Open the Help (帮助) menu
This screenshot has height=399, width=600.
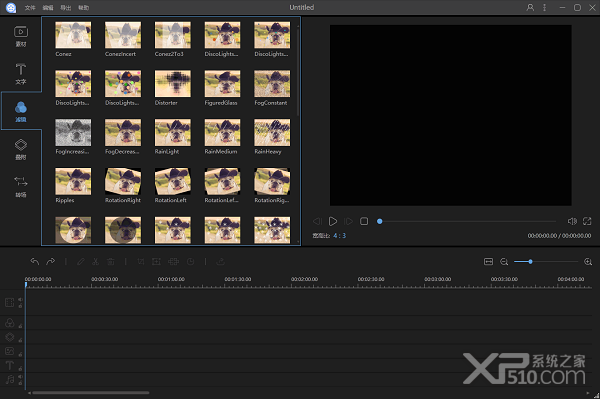tap(83, 8)
